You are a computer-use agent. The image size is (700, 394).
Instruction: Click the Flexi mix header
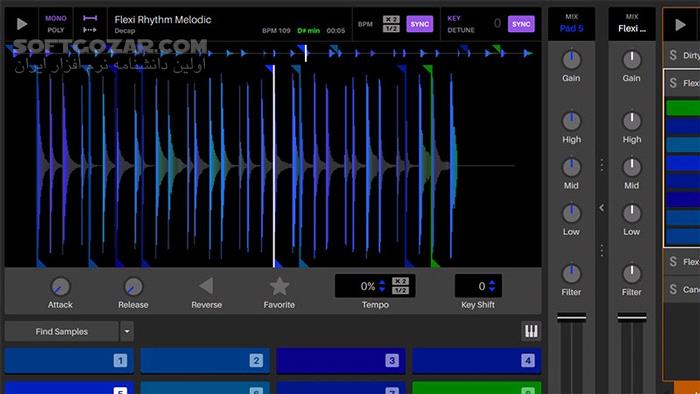pyautogui.click(x=632, y=24)
